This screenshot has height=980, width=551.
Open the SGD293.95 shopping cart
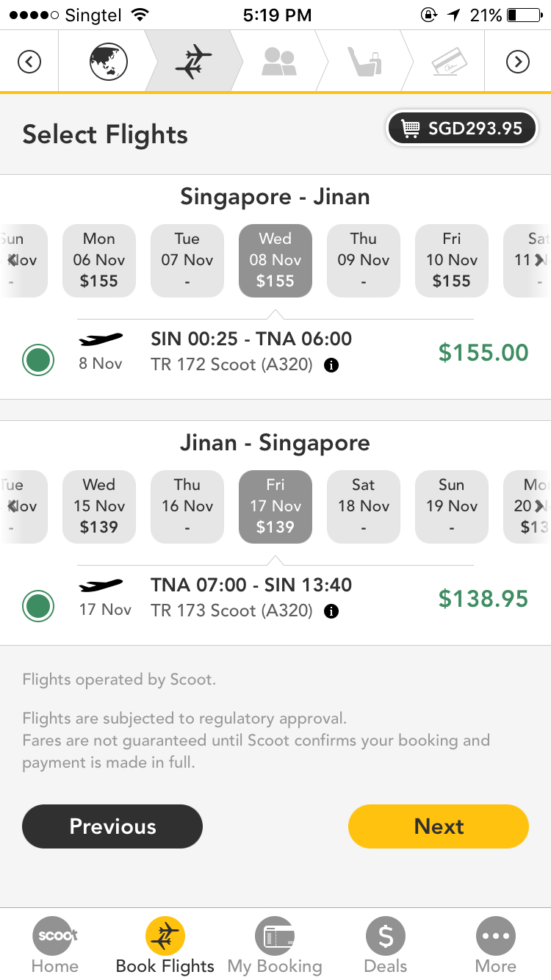coord(462,129)
